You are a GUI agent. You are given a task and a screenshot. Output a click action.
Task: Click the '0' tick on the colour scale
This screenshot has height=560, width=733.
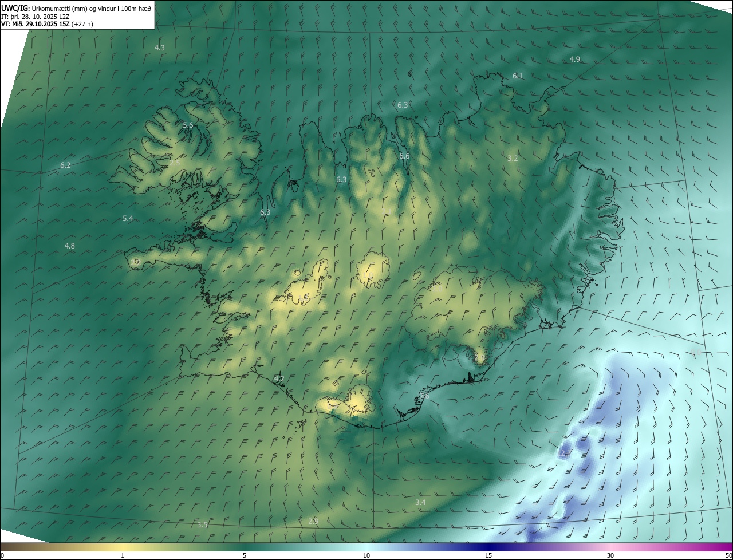[x=2, y=555]
